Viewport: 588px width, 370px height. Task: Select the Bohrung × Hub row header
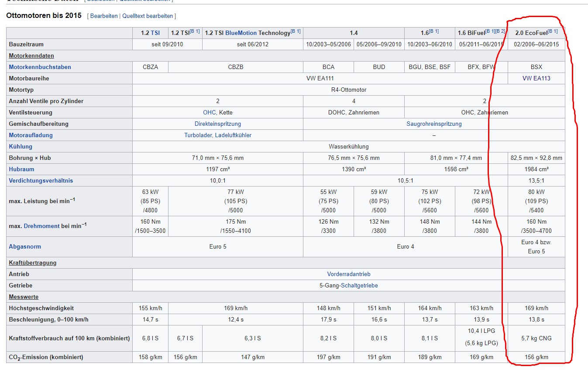click(69, 158)
